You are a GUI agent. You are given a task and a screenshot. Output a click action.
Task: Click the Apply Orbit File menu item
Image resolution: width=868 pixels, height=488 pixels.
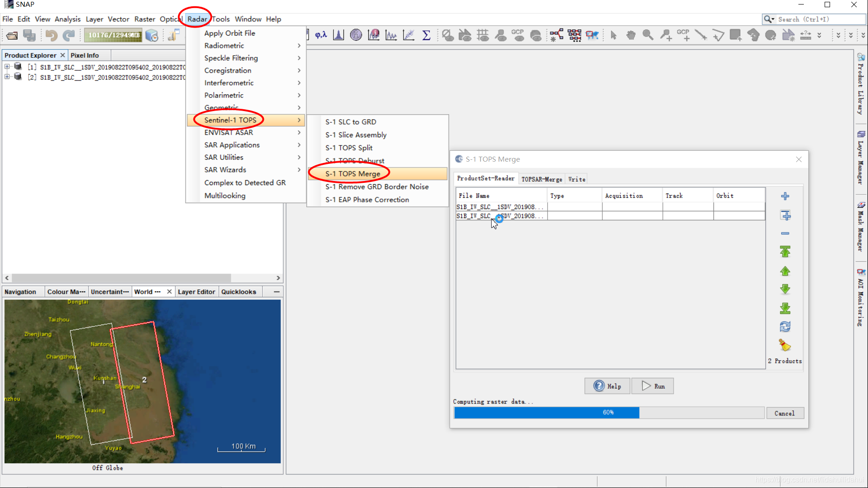coord(229,33)
